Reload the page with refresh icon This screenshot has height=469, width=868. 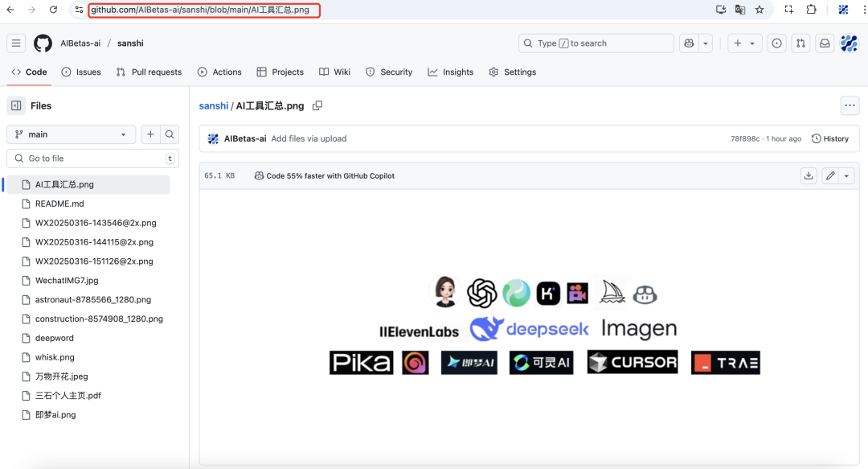click(x=53, y=10)
